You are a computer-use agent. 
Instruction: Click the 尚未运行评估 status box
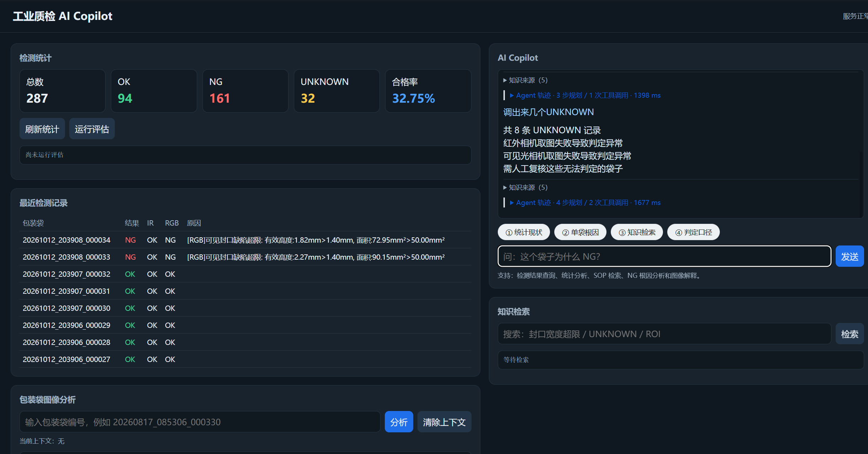click(x=246, y=155)
